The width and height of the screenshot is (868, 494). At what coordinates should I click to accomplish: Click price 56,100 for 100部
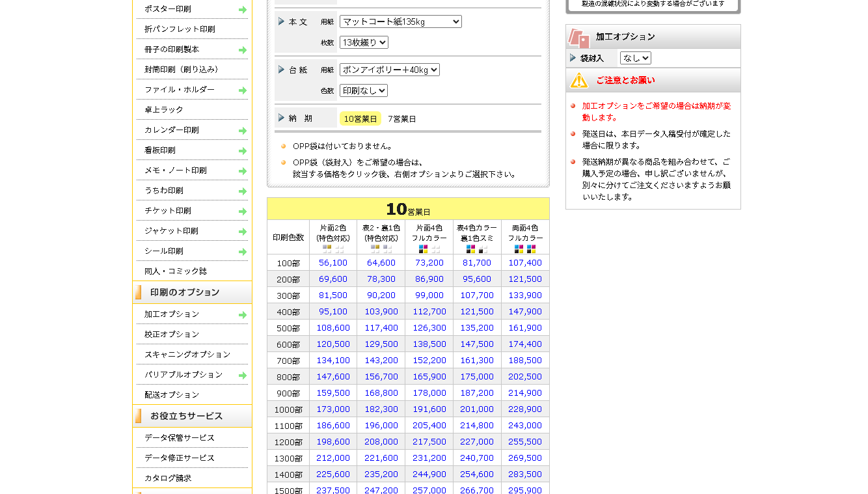point(333,262)
